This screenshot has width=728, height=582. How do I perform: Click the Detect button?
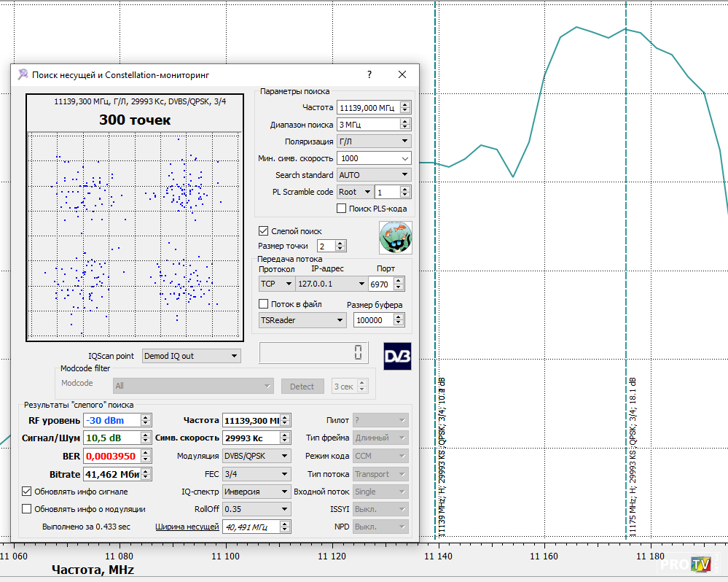point(302,387)
